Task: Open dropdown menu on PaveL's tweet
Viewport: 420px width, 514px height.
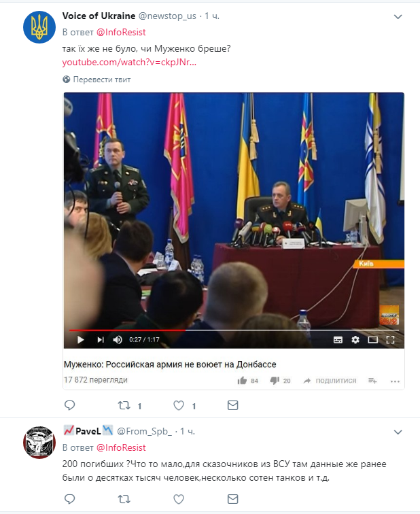Action: pyautogui.click(x=398, y=432)
